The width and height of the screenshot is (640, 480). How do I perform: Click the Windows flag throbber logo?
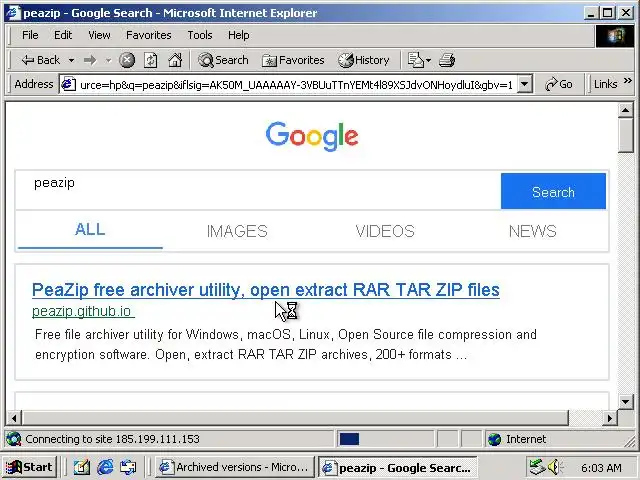(x=615, y=36)
